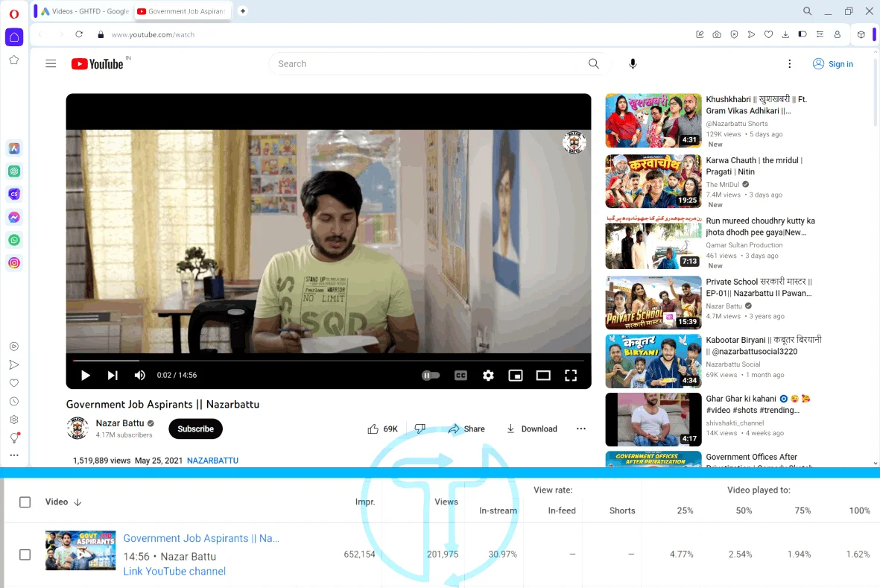The width and height of the screenshot is (880, 588).
Task: Switch to Government Job Aspirants browser tab
Action: pos(182,11)
